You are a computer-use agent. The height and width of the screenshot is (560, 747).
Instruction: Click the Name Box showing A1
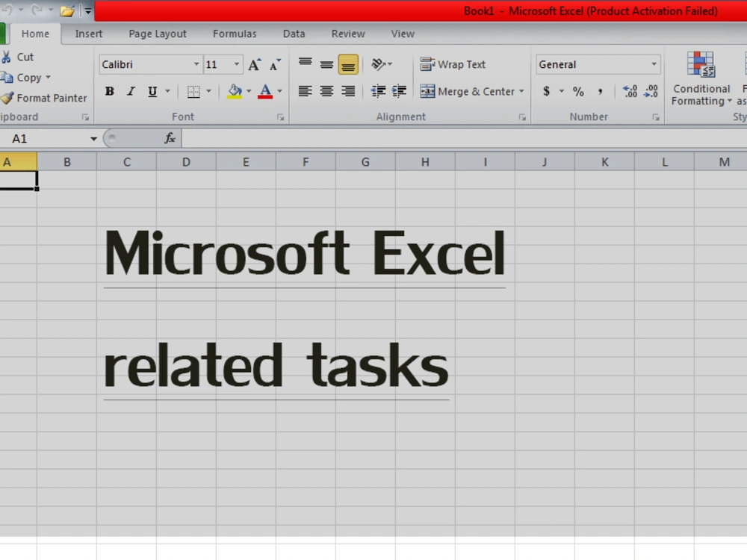point(44,139)
